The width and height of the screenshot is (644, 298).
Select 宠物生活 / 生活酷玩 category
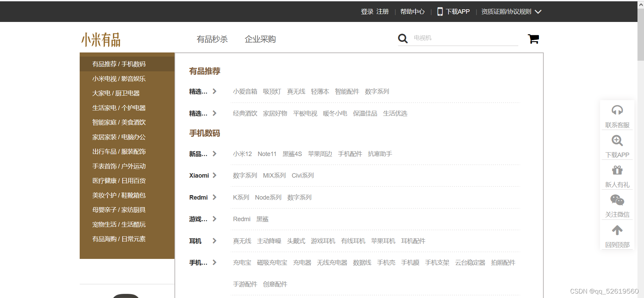point(127,224)
